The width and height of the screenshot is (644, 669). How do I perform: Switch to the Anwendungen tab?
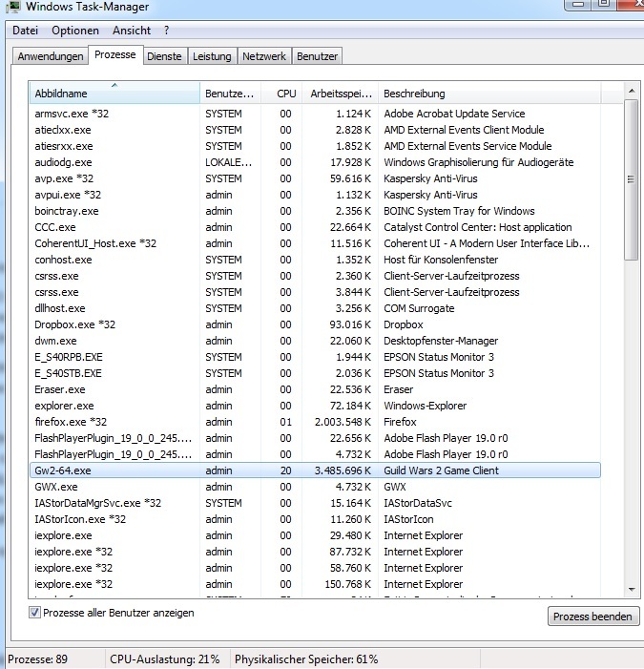tap(51, 56)
